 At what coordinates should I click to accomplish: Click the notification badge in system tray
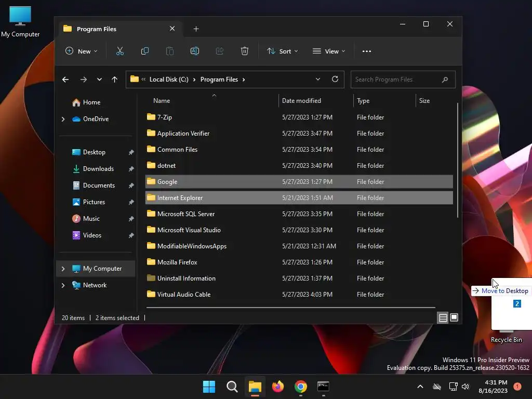coord(517,386)
